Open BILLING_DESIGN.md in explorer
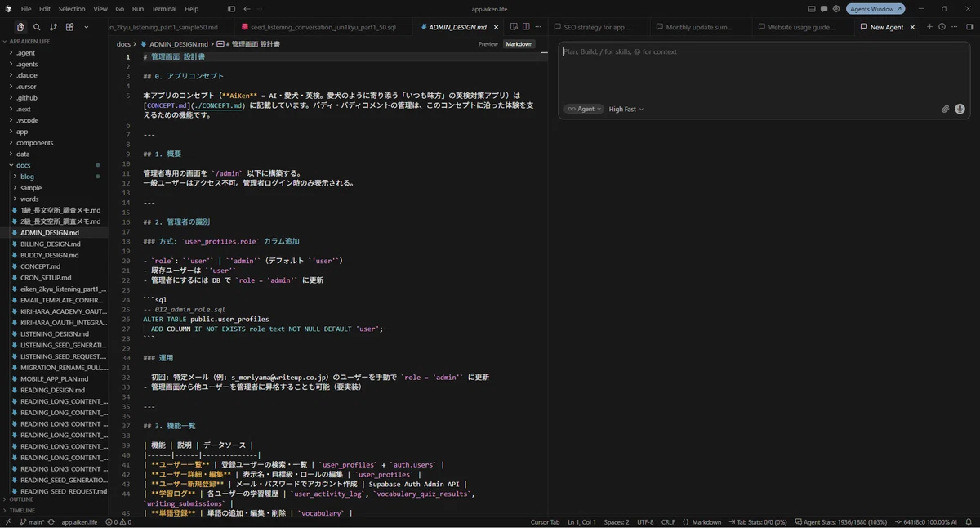 (x=54, y=244)
